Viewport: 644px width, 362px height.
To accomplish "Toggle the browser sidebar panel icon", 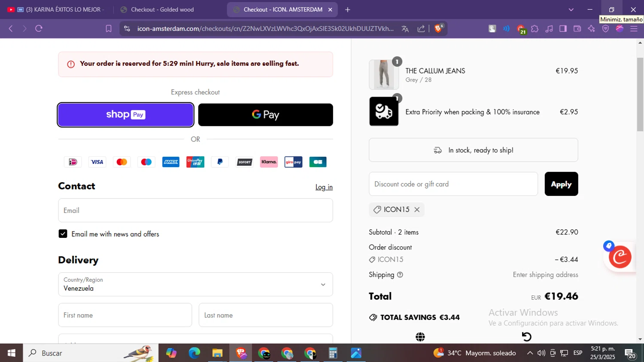I will pos(563,29).
